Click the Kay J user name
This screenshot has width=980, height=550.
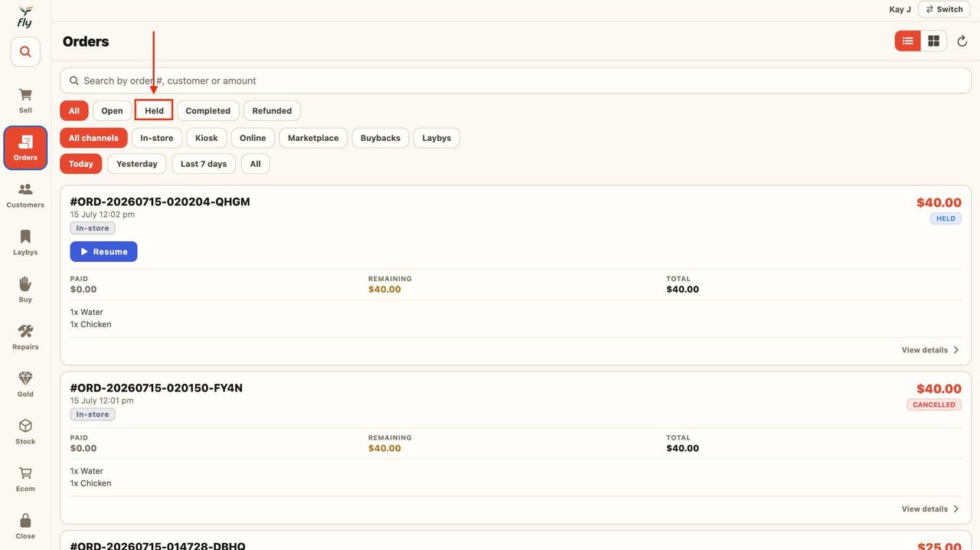point(900,9)
